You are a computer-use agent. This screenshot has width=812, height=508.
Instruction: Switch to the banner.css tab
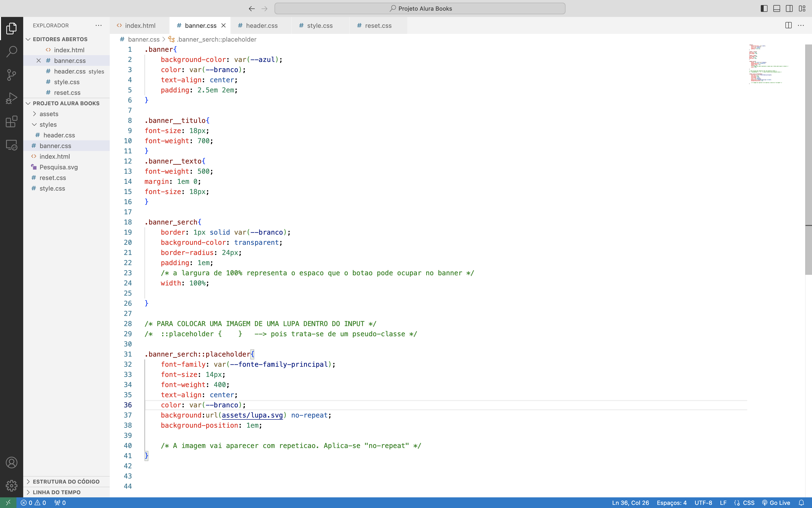[200, 26]
